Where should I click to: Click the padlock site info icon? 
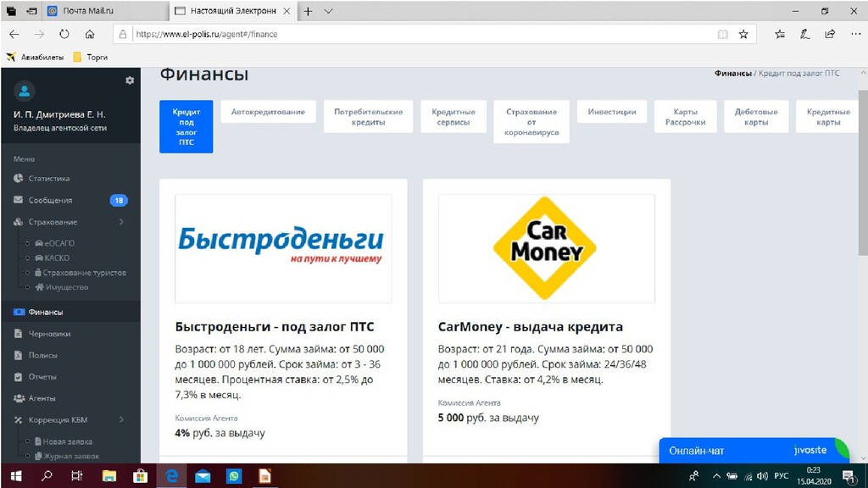123,34
